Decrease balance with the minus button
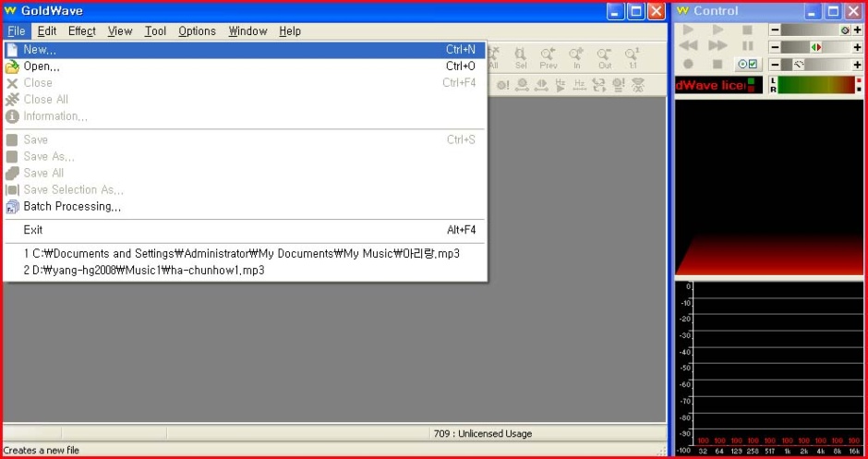Viewport: 868px width, 459px height. (x=775, y=48)
